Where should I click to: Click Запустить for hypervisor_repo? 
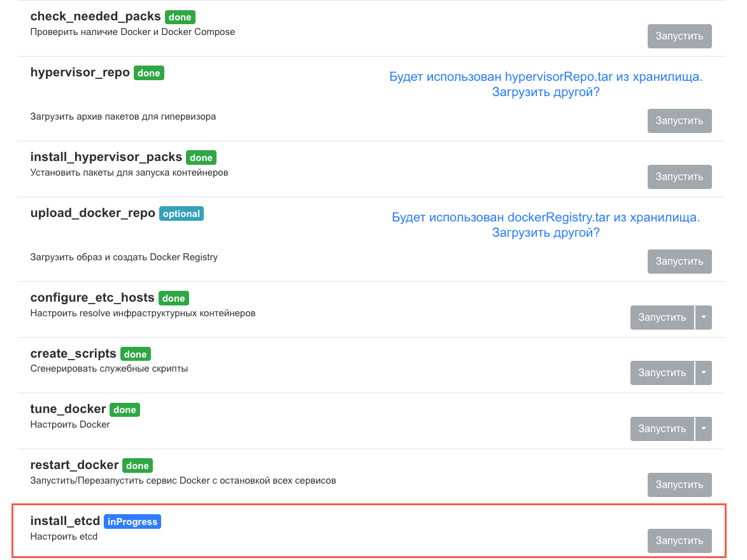679,121
